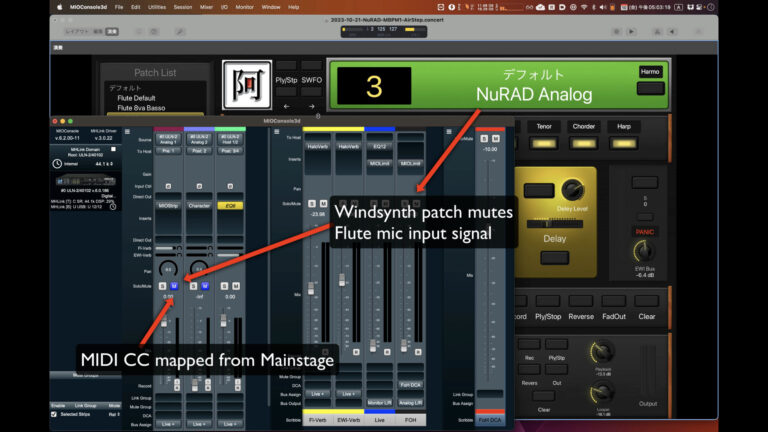Toggle the Analog 2 strip Input Ctrl phase icon
This screenshot has width=768, height=432.
[x=199, y=186]
